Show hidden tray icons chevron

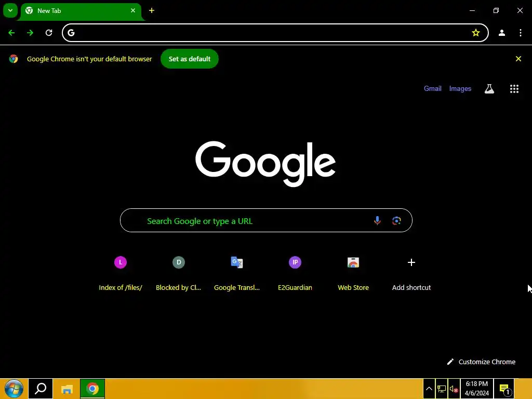click(x=429, y=389)
